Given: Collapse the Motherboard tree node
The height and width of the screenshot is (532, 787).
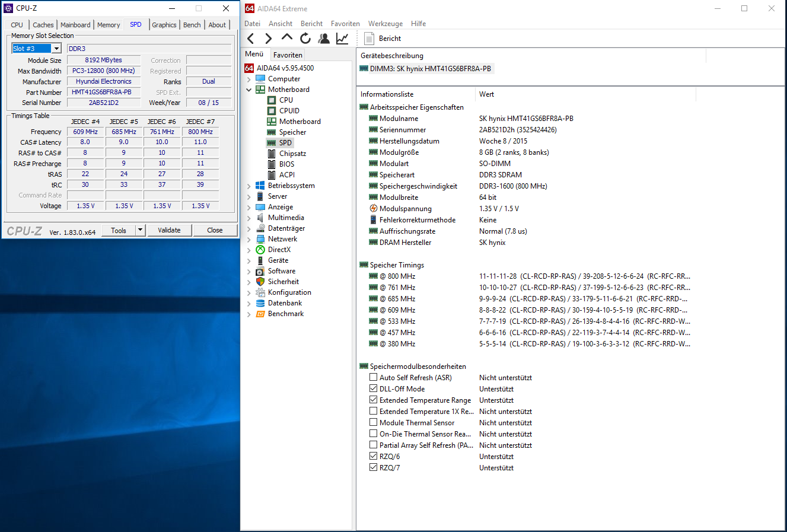Looking at the screenshot, I should pyautogui.click(x=248, y=90).
